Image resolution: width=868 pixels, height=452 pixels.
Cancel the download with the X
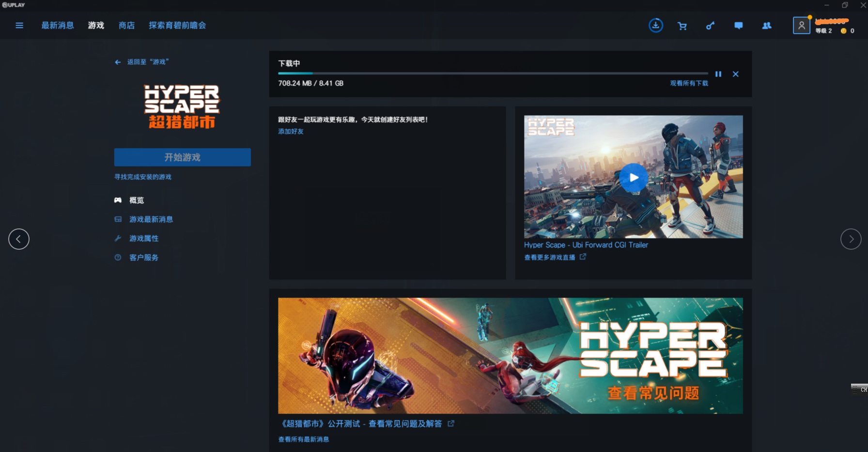pyautogui.click(x=736, y=74)
